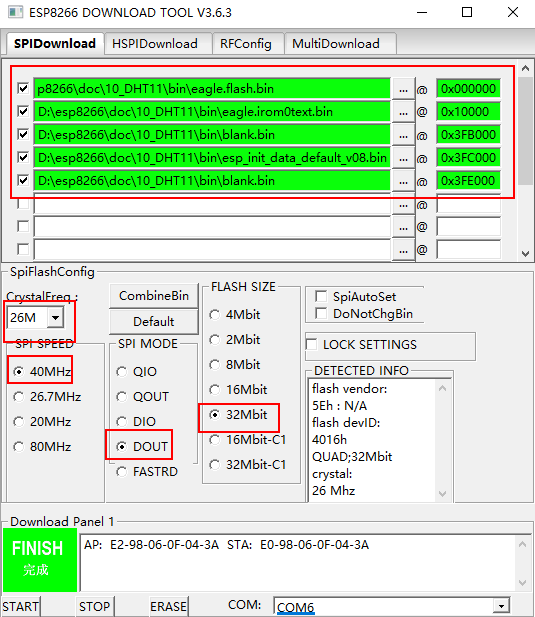Click the ERASE button
Screen dimensions: 535x617
(x=168, y=606)
